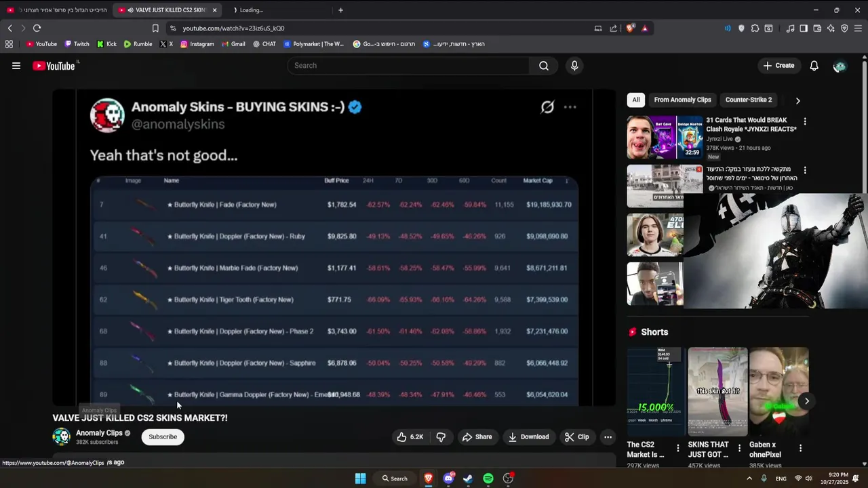Click the Grok icon on the tweet
The width and height of the screenshot is (868, 488).
click(x=547, y=107)
